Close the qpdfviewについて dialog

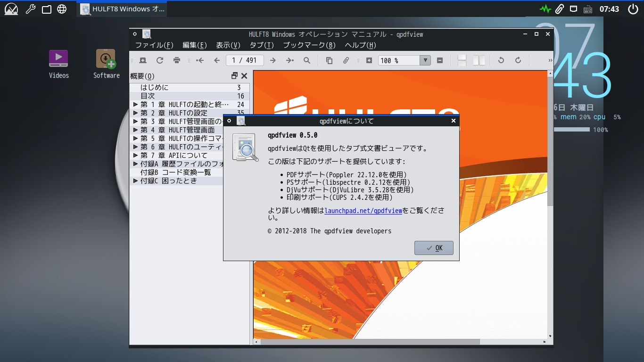tap(454, 121)
